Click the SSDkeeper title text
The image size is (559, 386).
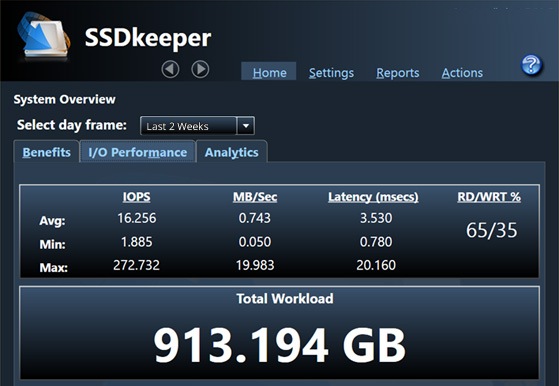pyautogui.click(x=148, y=38)
